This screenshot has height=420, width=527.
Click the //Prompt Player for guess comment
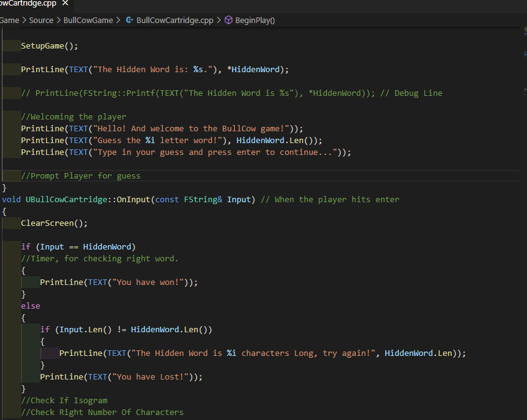coord(80,175)
